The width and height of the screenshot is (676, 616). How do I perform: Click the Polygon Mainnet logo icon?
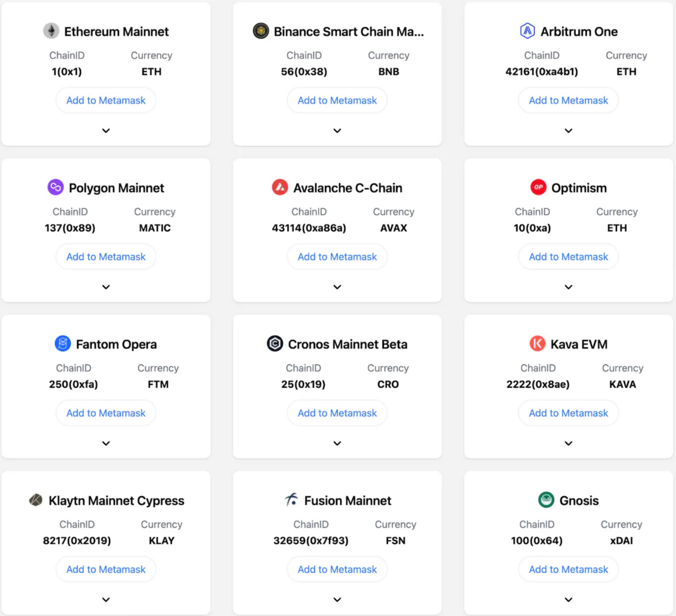[56, 188]
